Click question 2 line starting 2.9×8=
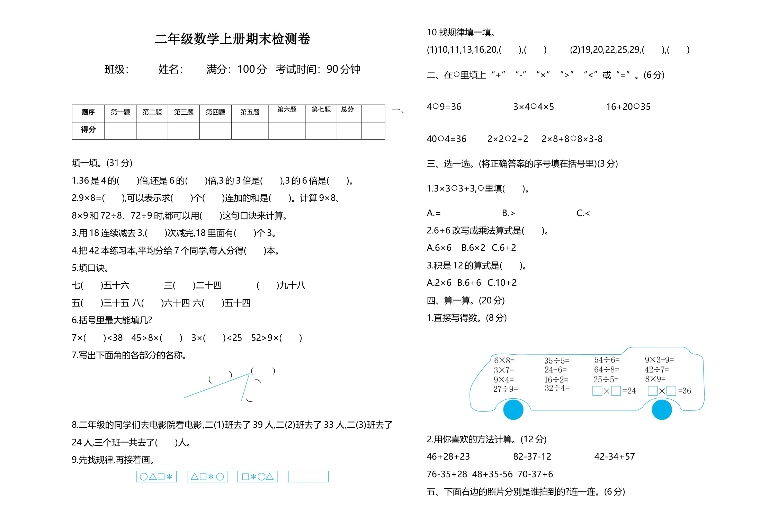769x532 pixels. (207, 198)
